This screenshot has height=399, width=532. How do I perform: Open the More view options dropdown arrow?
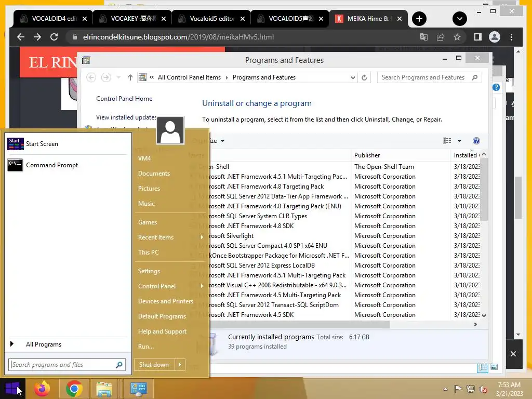click(x=459, y=141)
